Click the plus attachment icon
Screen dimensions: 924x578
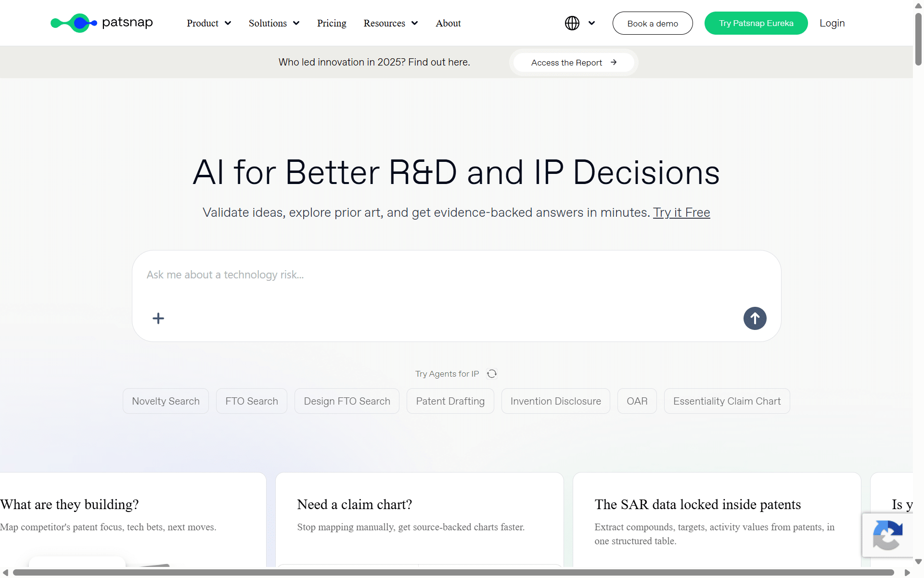[158, 318]
